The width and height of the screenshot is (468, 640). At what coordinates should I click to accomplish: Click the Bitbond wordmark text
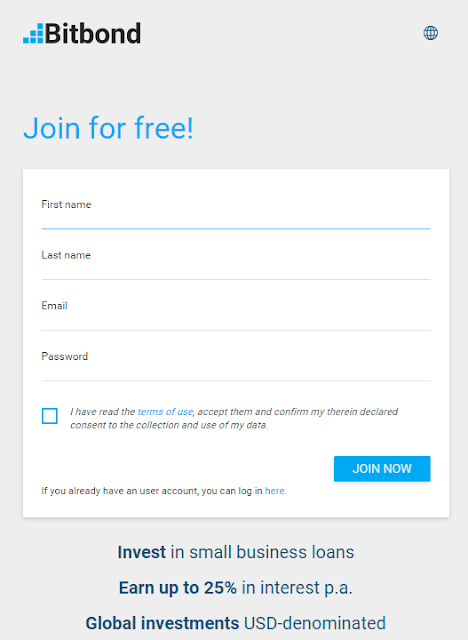[93, 33]
